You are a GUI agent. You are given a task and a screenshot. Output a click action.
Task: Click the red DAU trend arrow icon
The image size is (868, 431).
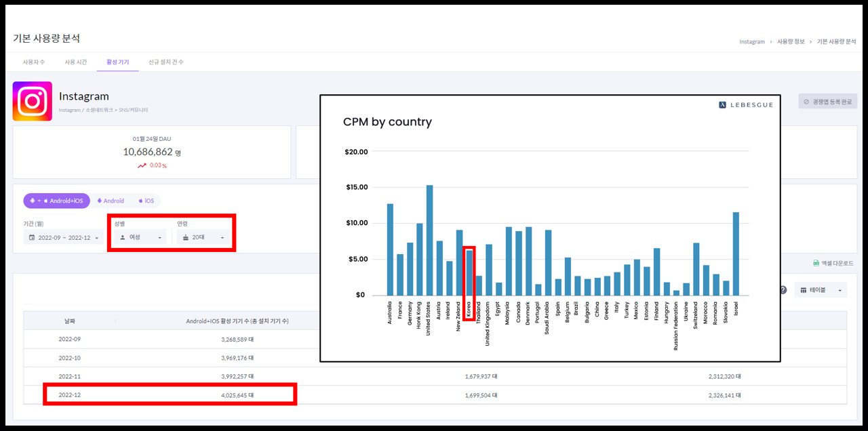click(x=141, y=165)
